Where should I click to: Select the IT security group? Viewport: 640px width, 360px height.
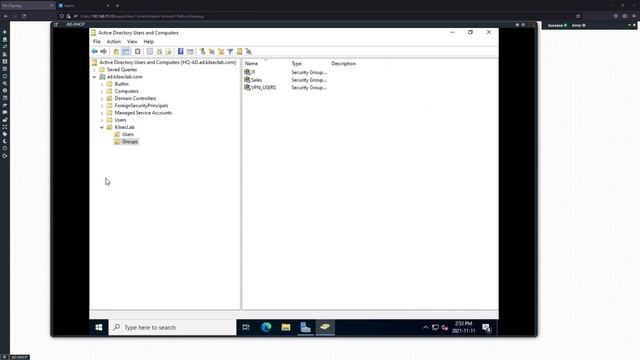[250, 72]
